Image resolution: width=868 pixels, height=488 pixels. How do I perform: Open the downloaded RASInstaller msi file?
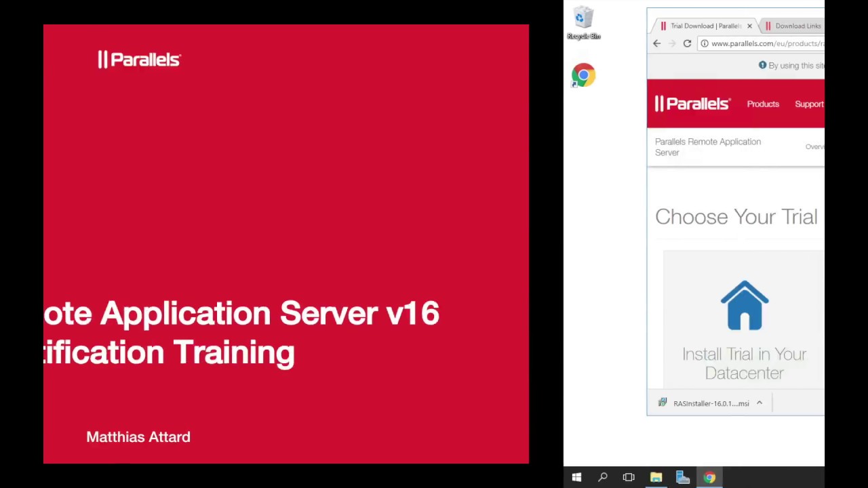[704, 403]
